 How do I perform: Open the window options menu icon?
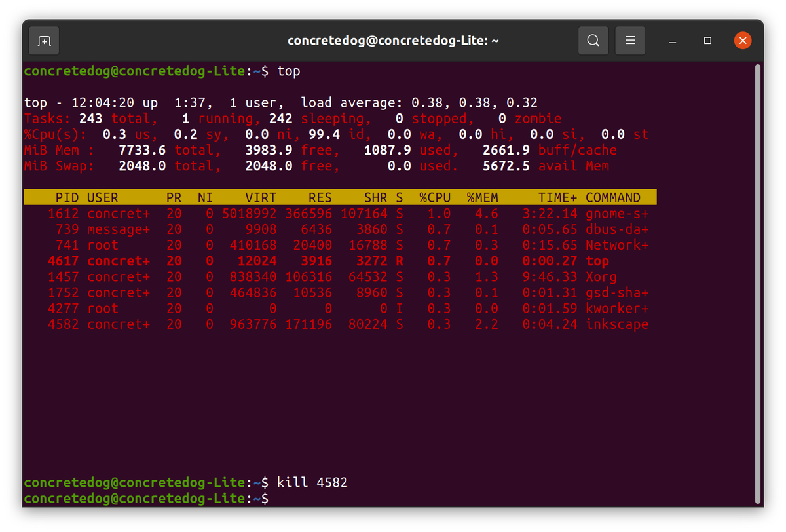(x=630, y=40)
